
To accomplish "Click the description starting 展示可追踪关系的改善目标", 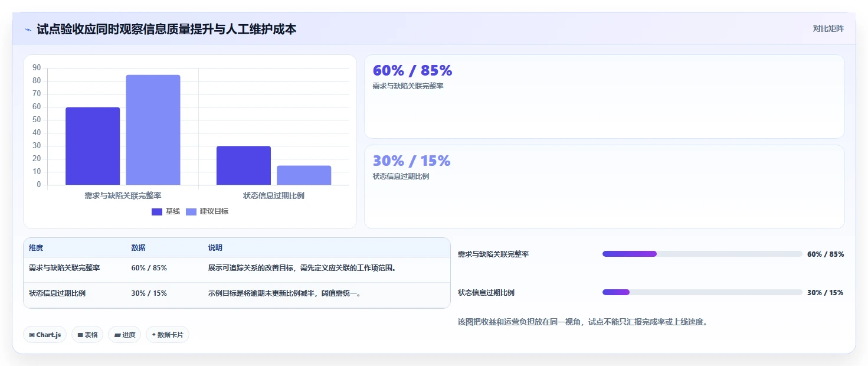I will (302, 268).
